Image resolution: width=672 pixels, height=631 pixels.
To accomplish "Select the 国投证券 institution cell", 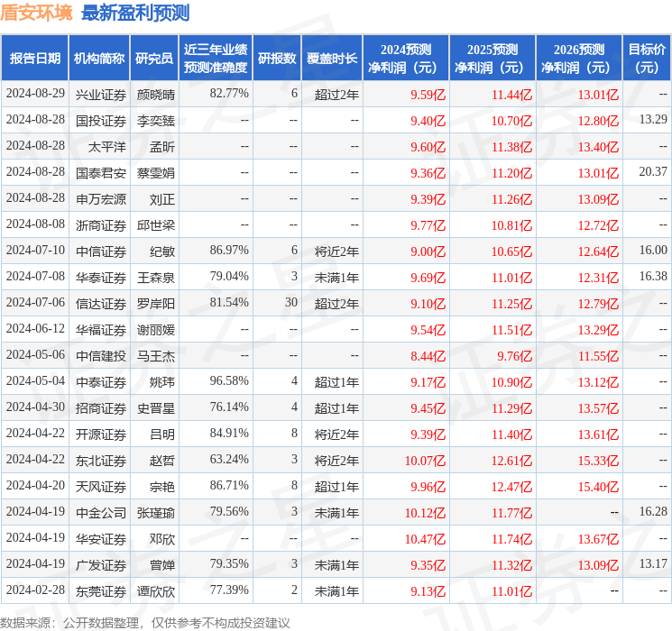I will click(x=100, y=120).
